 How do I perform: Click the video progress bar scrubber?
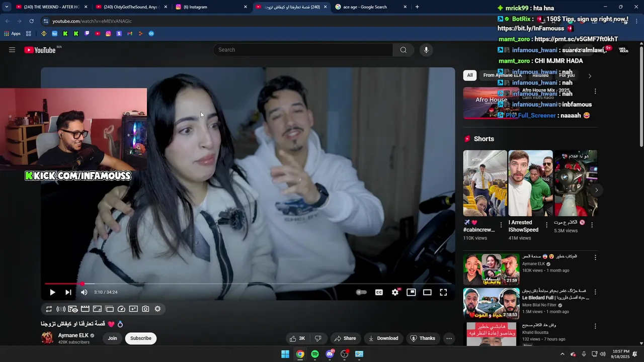82,284
